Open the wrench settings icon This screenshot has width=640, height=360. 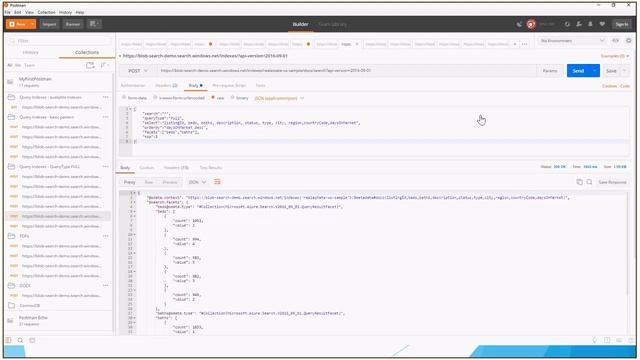pyautogui.click(x=579, y=24)
